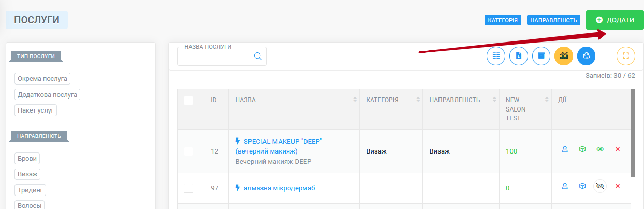Screen dimensions: 644x209
Task: Sort by КАТЕГОРІЯ column header arrows
Action: 418,100
